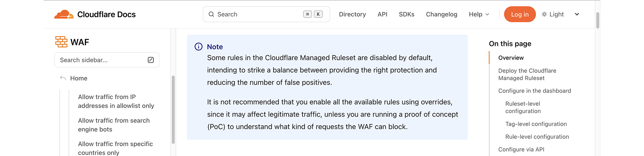Click the sidebar vertical scrollbar thumb
This screenshot has height=156, width=644.
coord(173,110)
